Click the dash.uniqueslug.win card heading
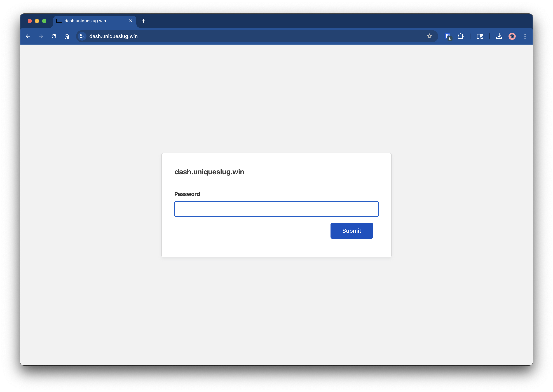 click(209, 172)
